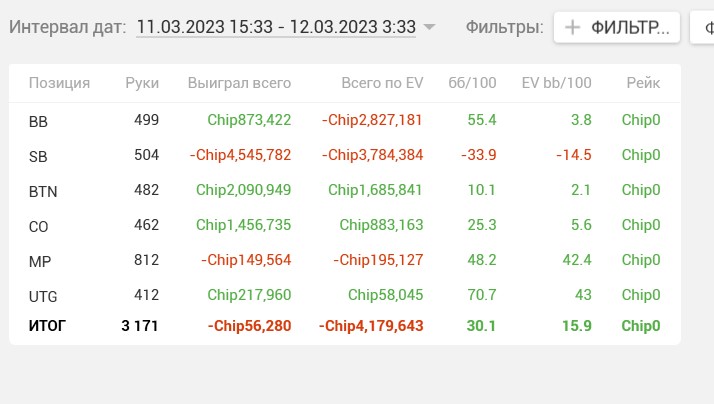Image resolution: width=714 pixels, height=404 pixels.
Task: Sort by бб/100 column header
Action: coord(472,83)
